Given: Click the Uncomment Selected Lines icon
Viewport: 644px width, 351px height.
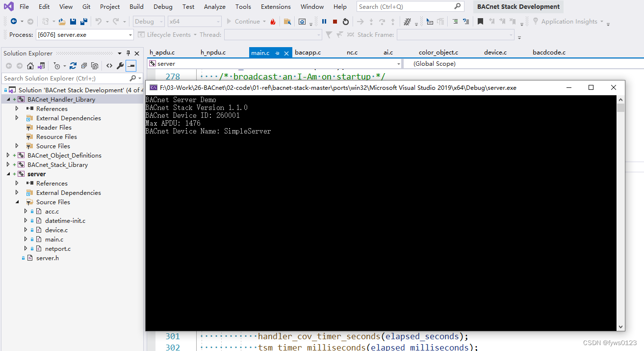Looking at the screenshot, I should click(466, 22).
